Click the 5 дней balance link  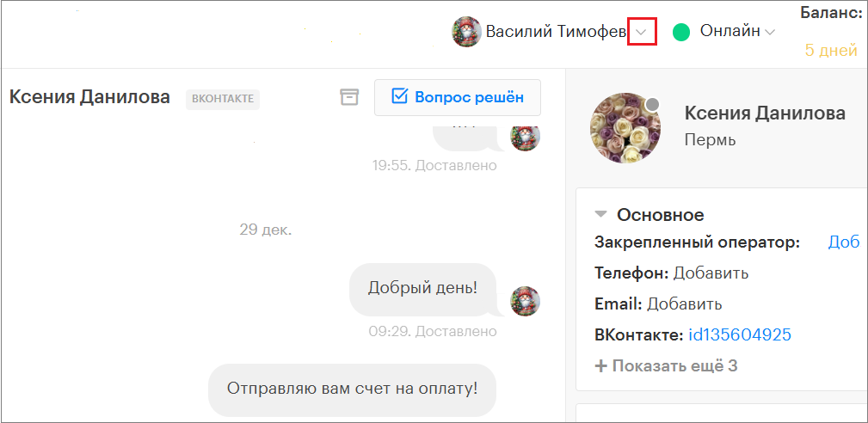[830, 51]
